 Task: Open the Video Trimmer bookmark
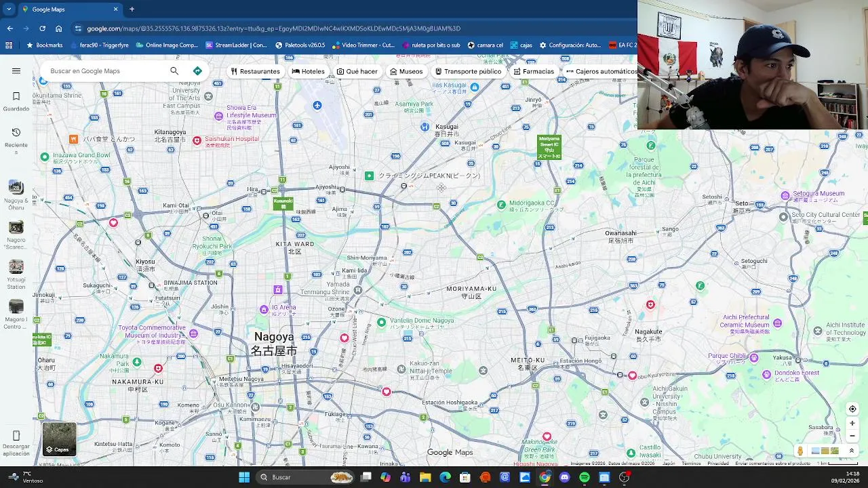click(363, 45)
